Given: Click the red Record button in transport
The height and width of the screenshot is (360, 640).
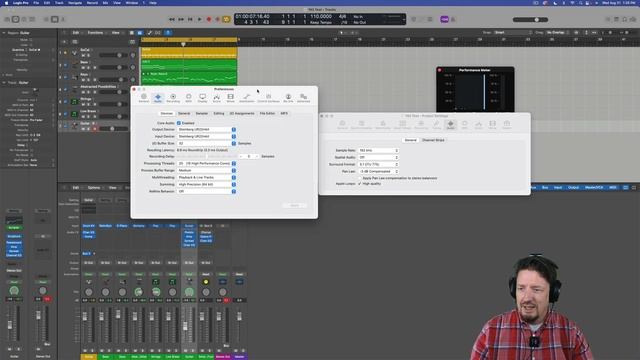Looking at the screenshot, I should click(209, 19).
